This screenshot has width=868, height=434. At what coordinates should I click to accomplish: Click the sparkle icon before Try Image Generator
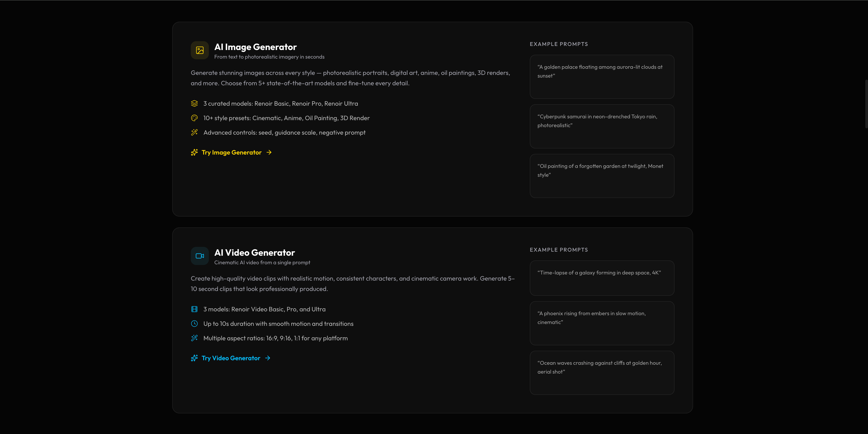coord(194,153)
